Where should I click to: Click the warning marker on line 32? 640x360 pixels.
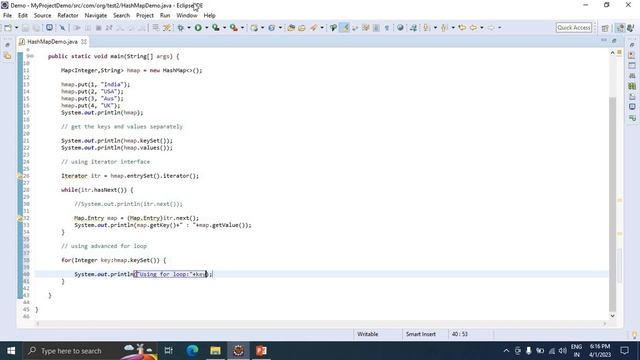click(x=20, y=218)
